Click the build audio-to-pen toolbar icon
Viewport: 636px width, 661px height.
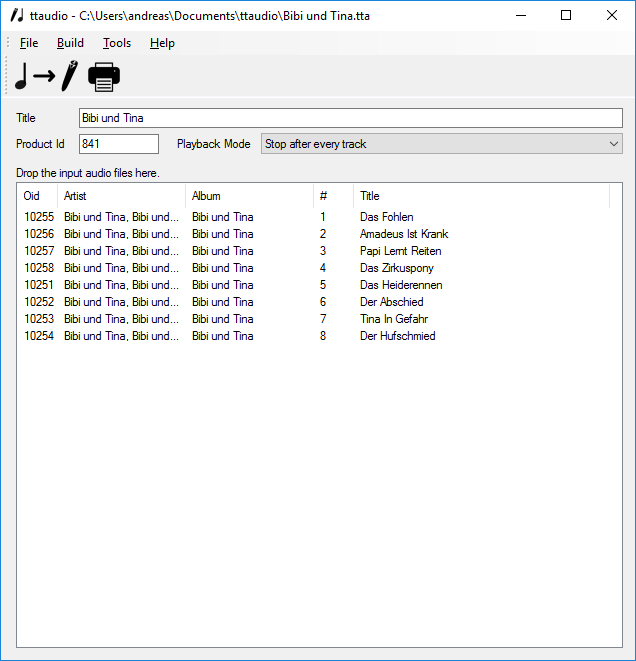point(46,76)
